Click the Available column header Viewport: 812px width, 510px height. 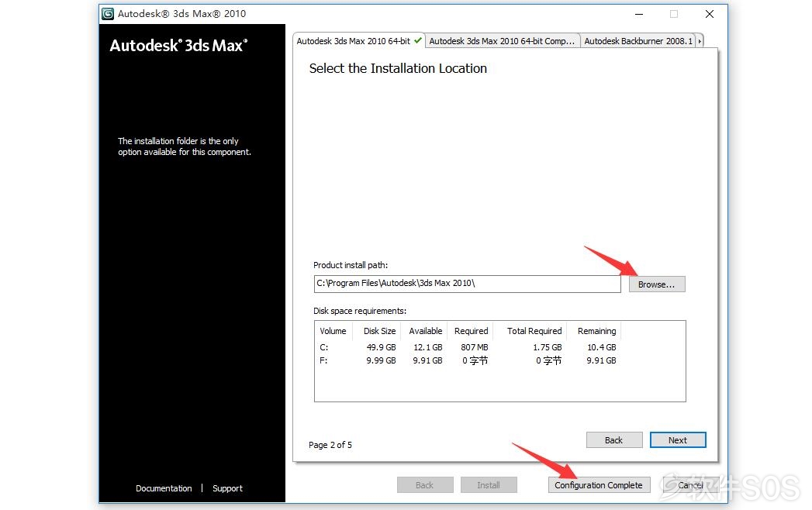point(426,331)
